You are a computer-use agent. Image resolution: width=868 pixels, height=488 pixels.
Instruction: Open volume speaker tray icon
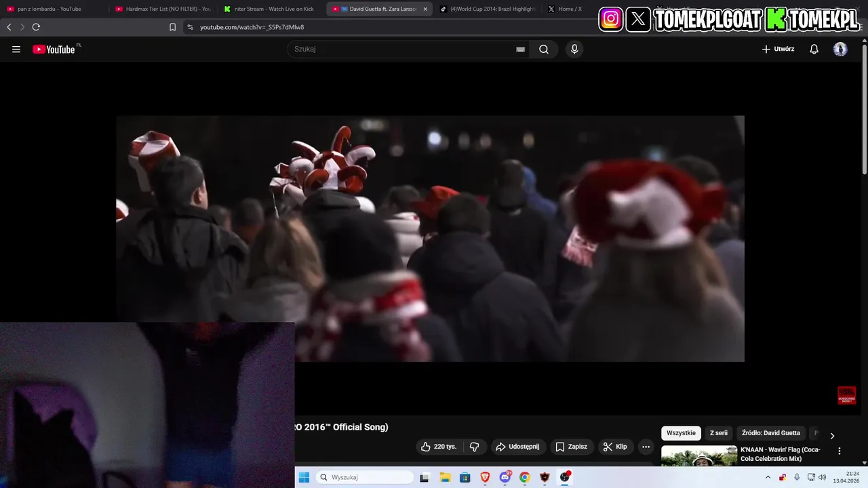click(823, 477)
